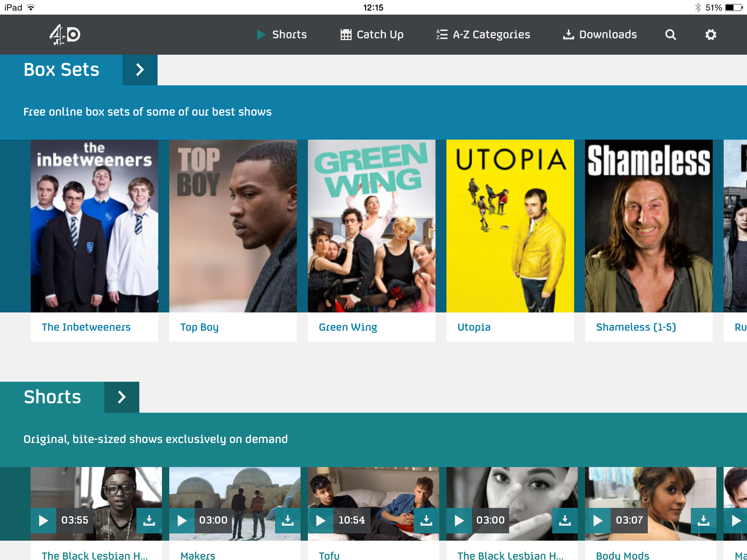Play The Black Lesbian H... short
This screenshot has height=560, width=747.
(43, 521)
